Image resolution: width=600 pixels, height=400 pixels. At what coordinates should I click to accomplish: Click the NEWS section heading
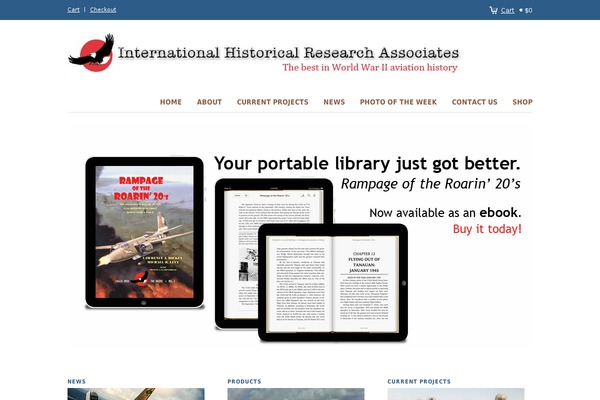coord(77,381)
